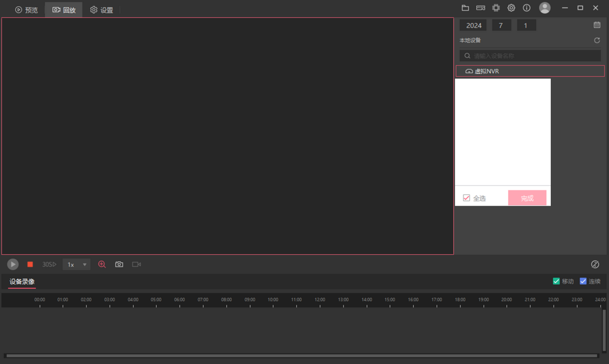
Task: Take a snapshot with the camera icon
Action: [x=119, y=264]
